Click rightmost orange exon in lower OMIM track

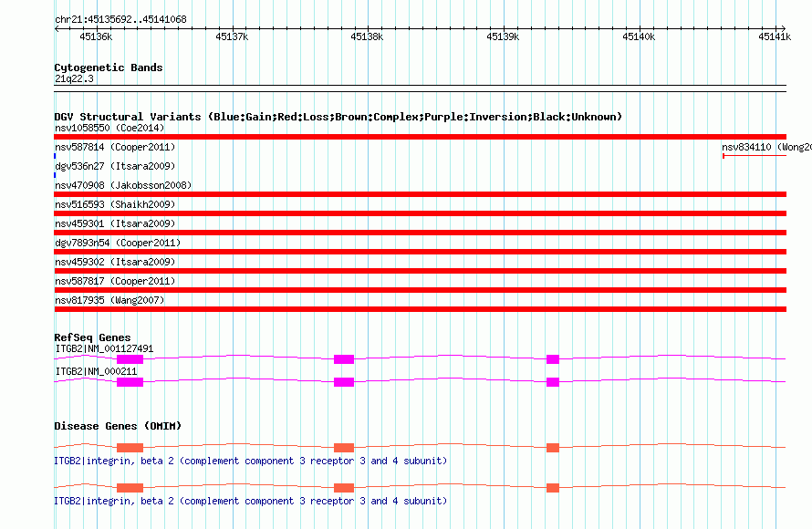[553, 488]
